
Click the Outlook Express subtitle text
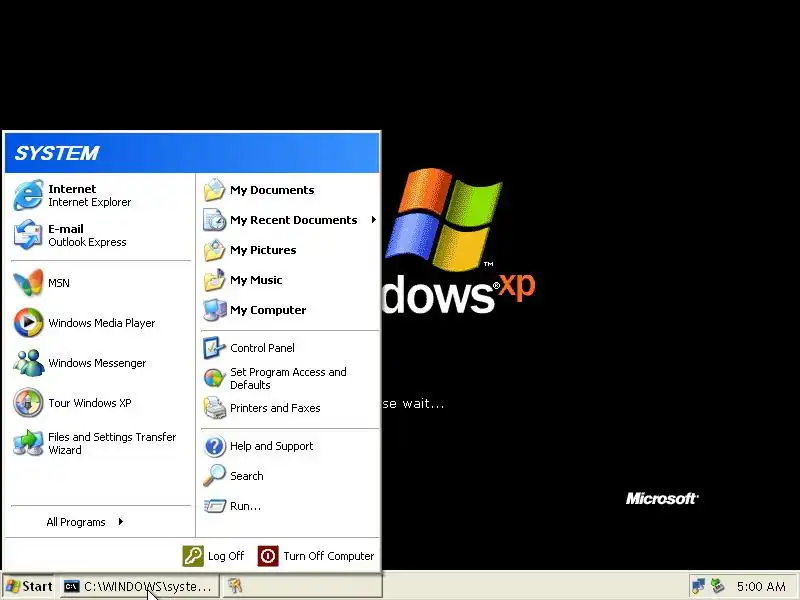coord(87,242)
